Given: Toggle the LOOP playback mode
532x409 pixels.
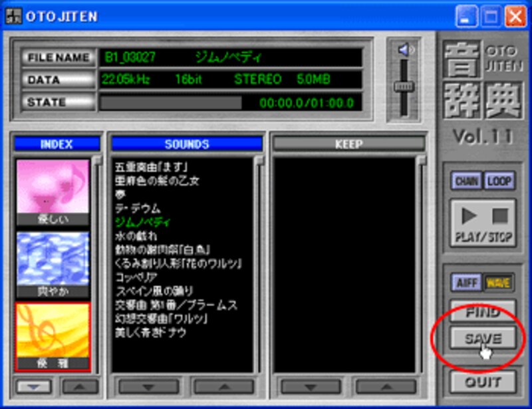Looking at the screenshot, I should (500, 181).
